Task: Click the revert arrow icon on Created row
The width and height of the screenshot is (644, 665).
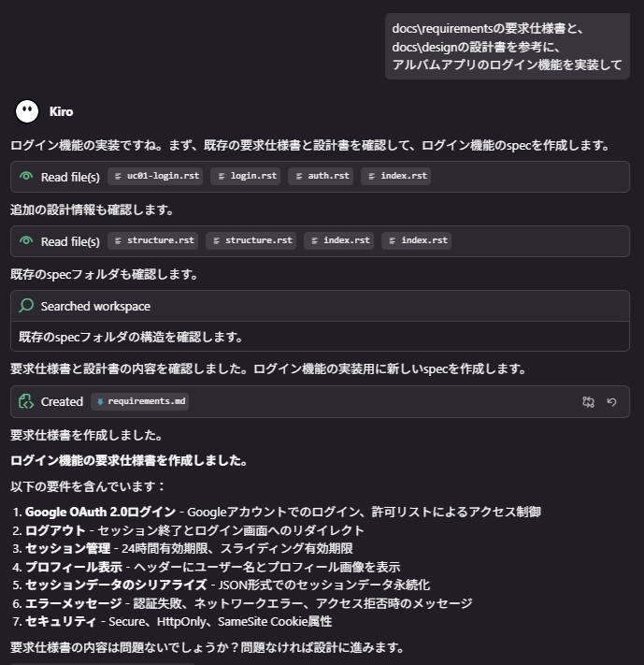Action: [612, 401]
